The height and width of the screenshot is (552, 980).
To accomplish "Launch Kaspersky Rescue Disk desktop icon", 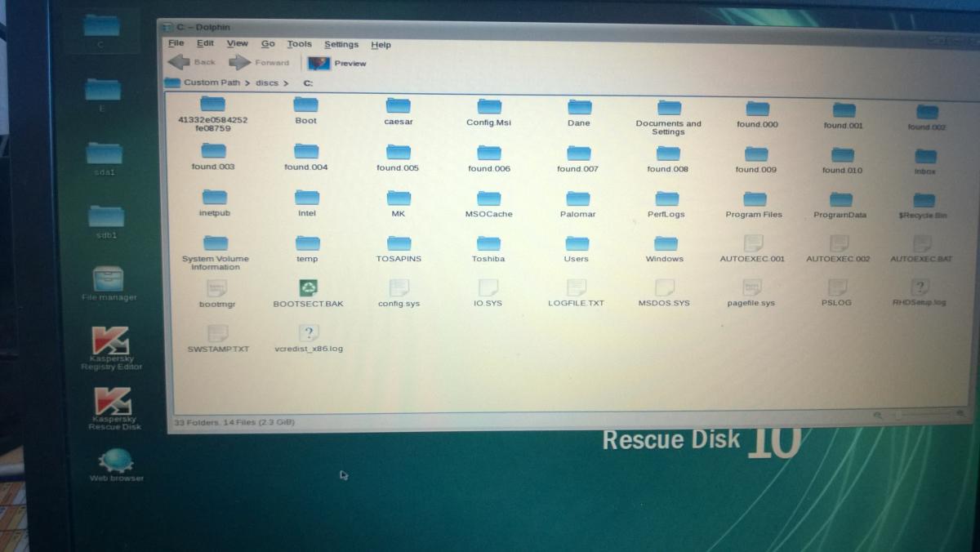I will pos(114,408).
